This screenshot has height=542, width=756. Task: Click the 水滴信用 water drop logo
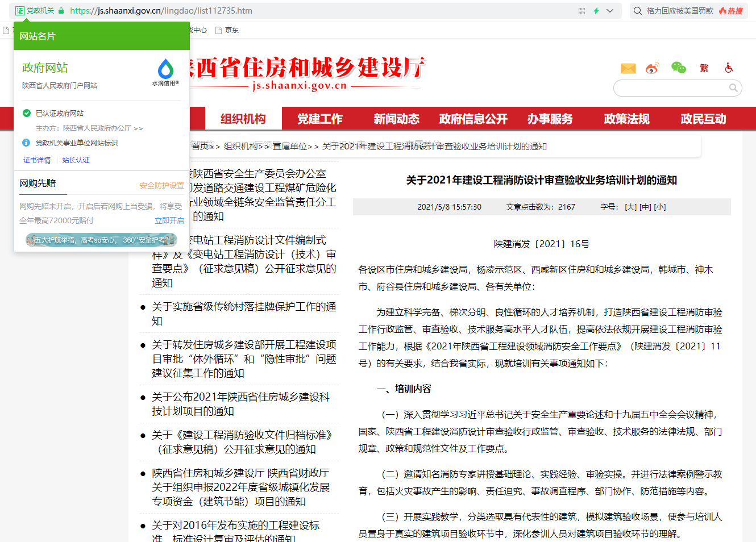coord(165,72)
